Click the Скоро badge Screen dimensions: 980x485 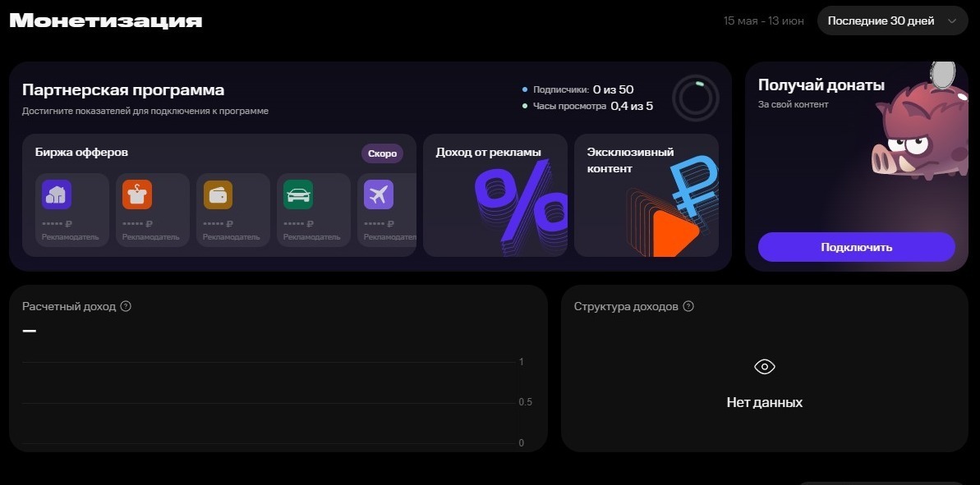tap(382, 153)
